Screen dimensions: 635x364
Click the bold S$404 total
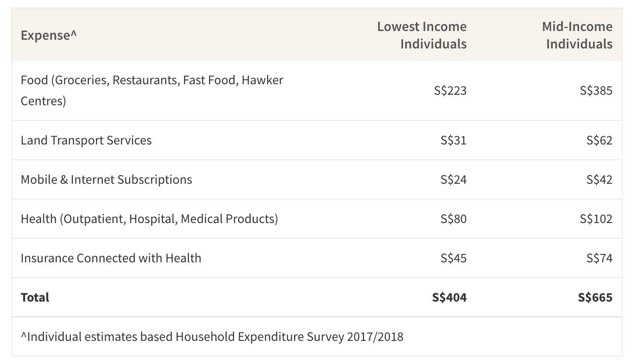[449, 297]
